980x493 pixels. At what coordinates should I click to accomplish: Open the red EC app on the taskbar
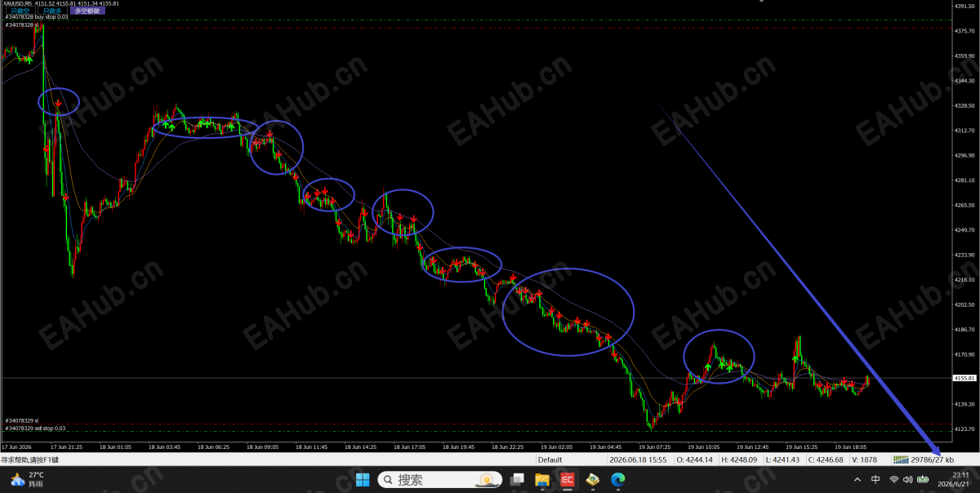[x=567, y=480]
